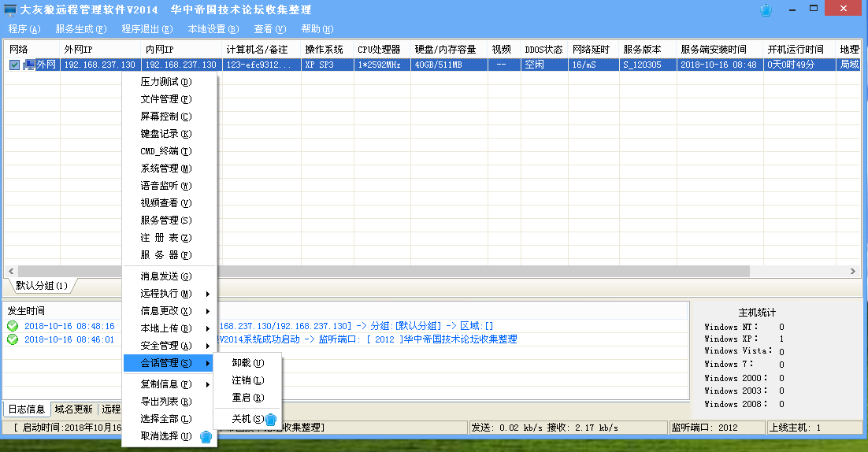
Task: Open the 服务生成(F) menu
Action: pos(81,29)
